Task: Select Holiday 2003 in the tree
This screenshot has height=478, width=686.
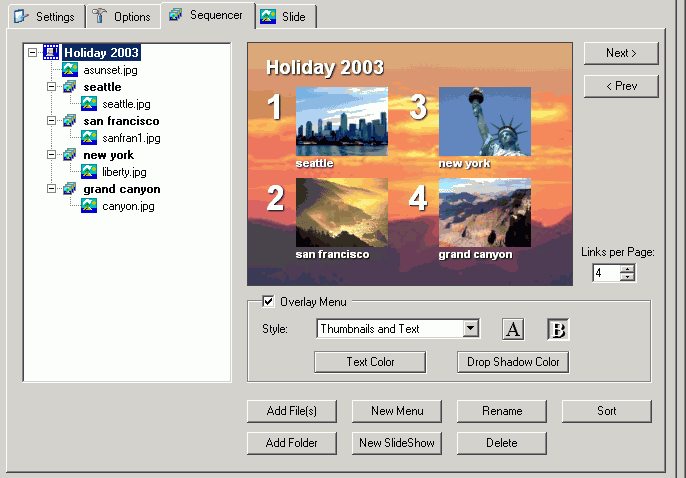Action: click(101, 52)
